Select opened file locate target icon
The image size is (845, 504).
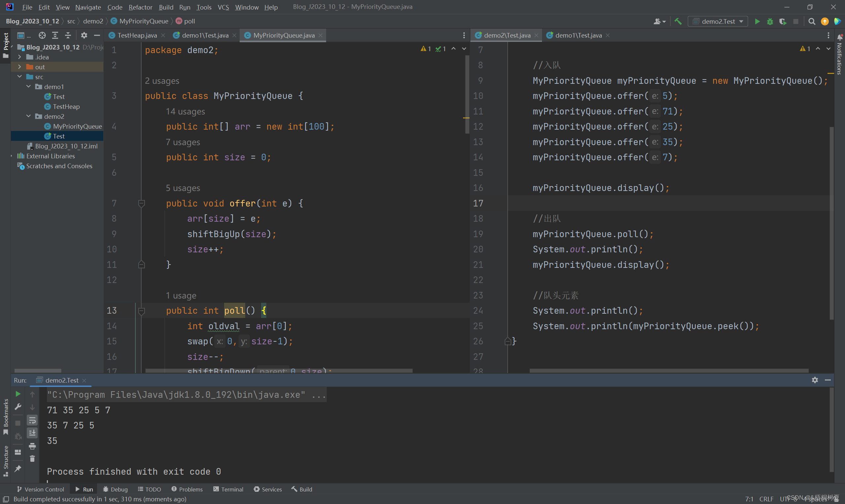42,35
